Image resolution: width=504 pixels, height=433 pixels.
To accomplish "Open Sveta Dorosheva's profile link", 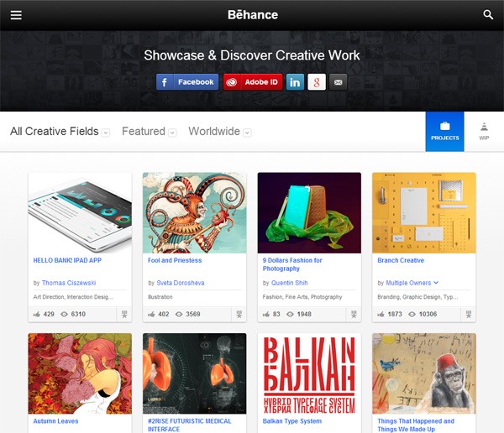I will click(x=181, y=283).
